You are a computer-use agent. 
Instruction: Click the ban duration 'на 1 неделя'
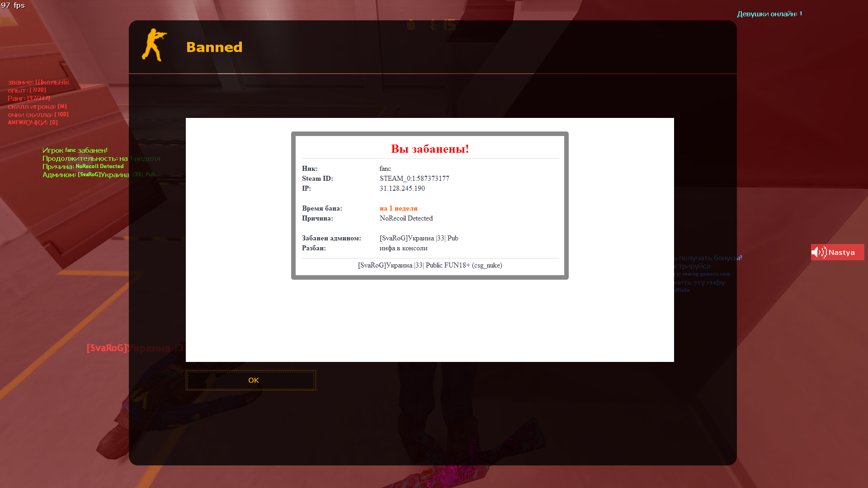[398, 208]
